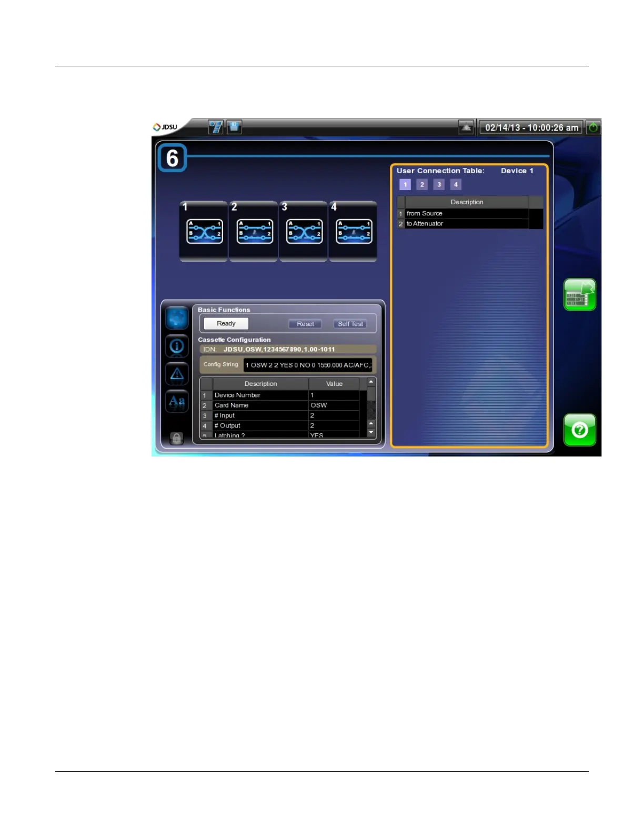
Task: Click the configuration table scroll up arrow
Action: (x=371, y=382)
